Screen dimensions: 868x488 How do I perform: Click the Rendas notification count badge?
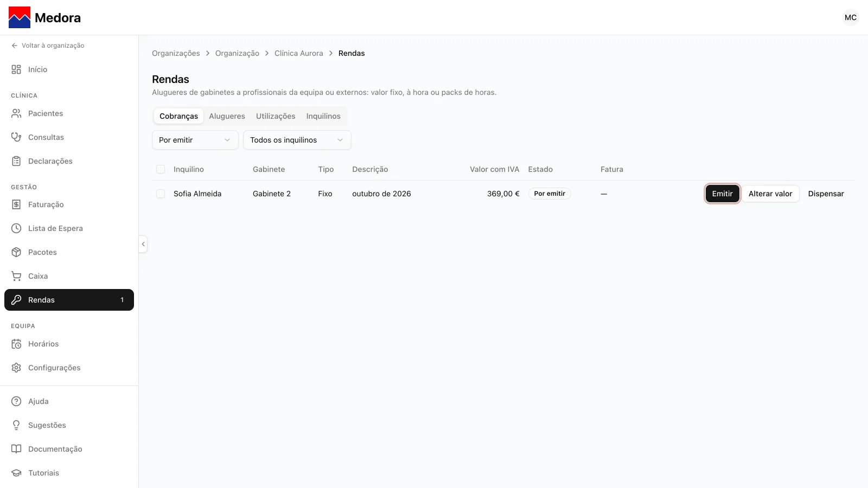(122, 300)
